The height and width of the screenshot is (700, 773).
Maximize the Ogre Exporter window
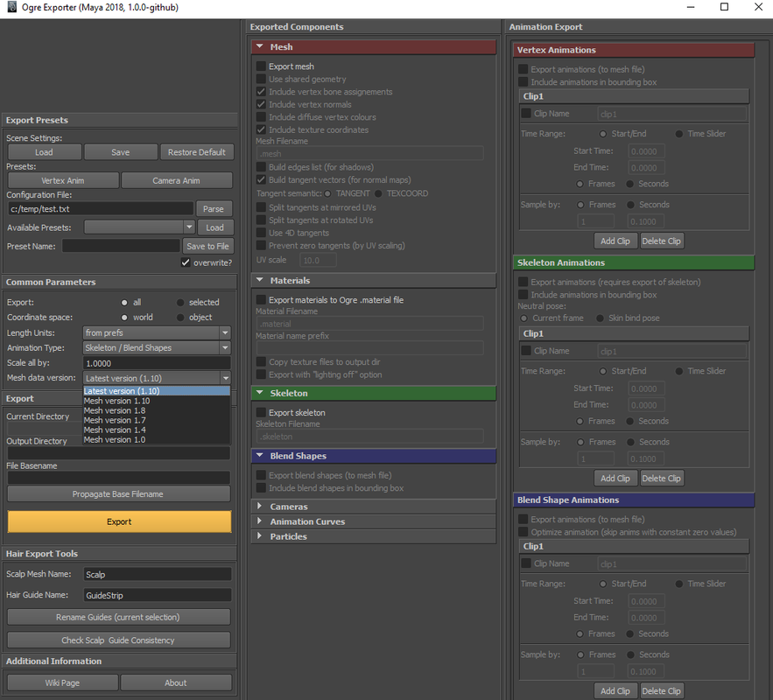724,7
